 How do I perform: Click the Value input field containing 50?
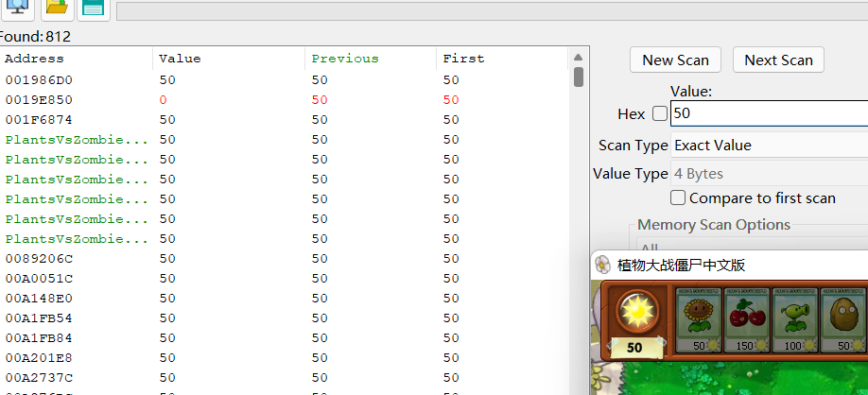pyautogui.click(x=770, y=113)
